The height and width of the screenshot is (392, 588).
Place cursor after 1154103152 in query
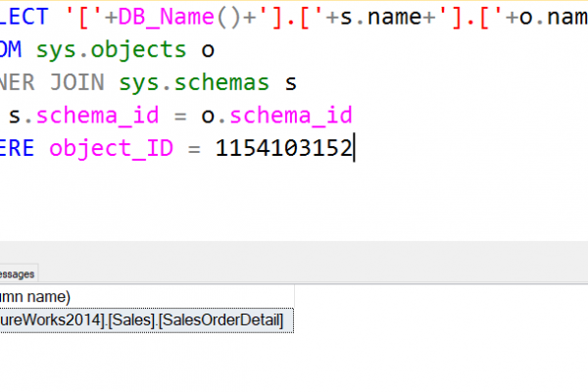point(354,149)
